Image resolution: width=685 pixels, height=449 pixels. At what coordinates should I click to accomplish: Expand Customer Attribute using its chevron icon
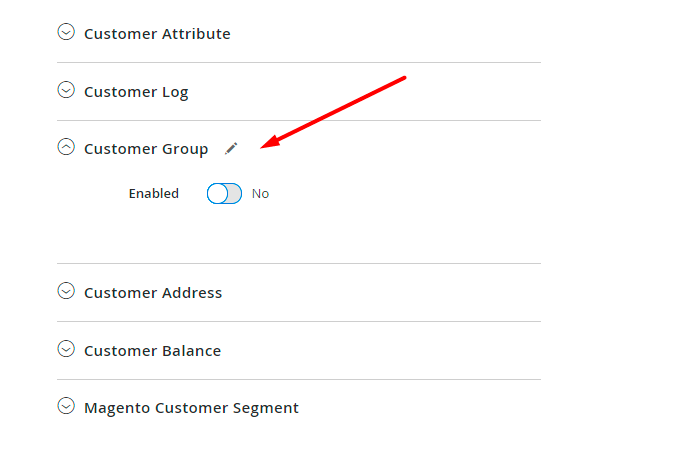click(x=66, y=33)
